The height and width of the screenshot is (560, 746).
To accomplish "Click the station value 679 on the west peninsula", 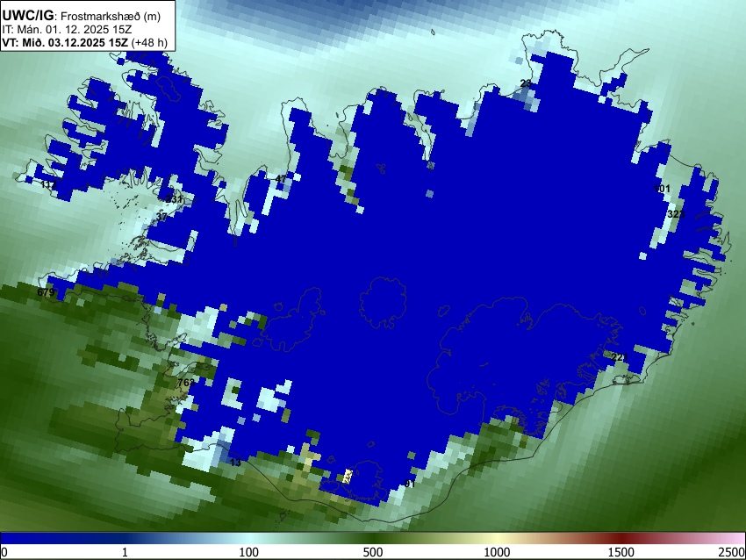I will 46,292.
